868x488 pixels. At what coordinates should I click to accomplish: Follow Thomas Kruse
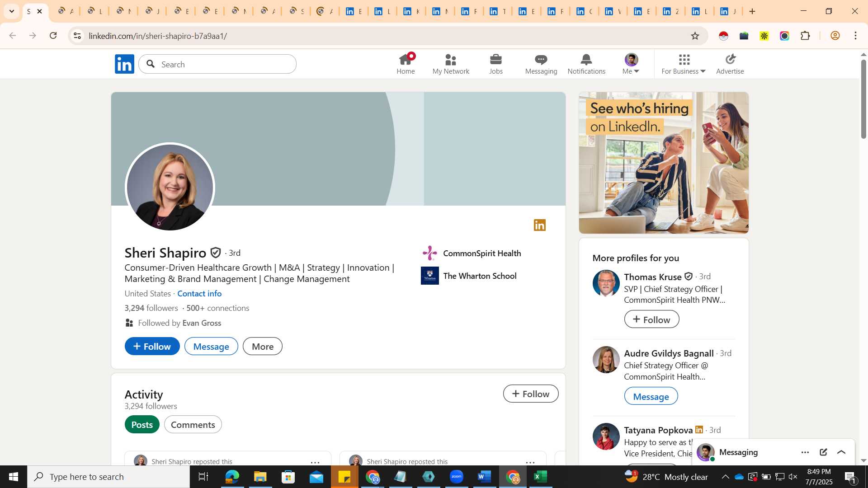click(651, 319)
